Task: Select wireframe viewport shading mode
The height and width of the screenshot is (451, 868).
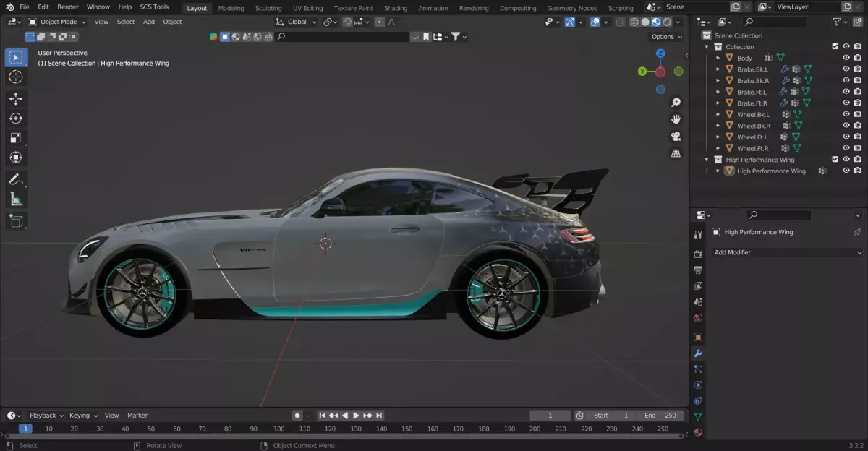Action: pyautogui.click(x=634, y=22)
